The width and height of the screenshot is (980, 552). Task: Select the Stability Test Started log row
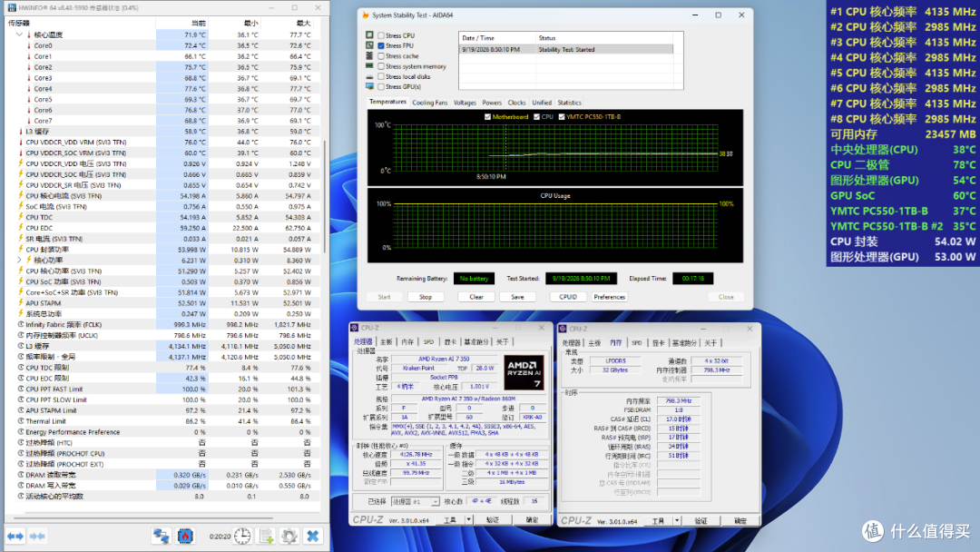point(566,49)
